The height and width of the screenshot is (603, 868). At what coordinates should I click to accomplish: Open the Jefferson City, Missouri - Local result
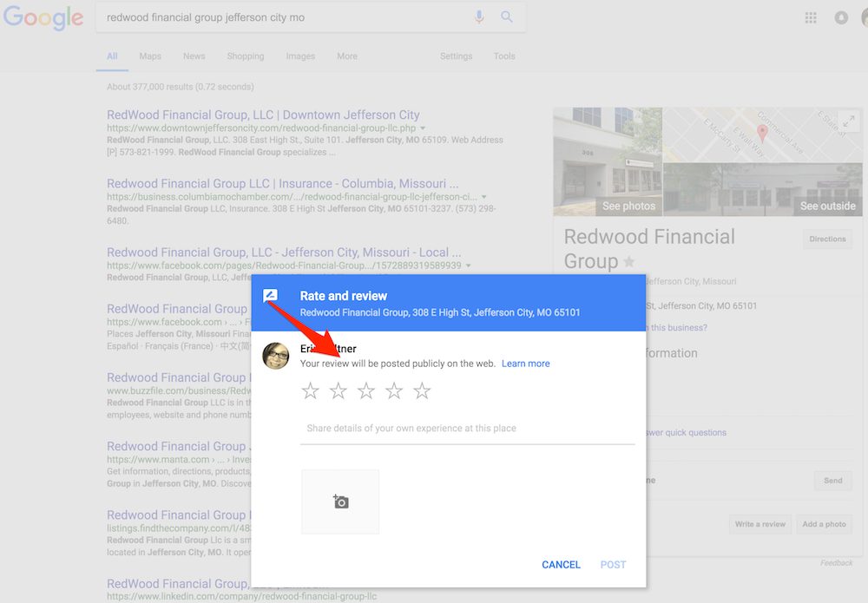[x=284, y=252]
